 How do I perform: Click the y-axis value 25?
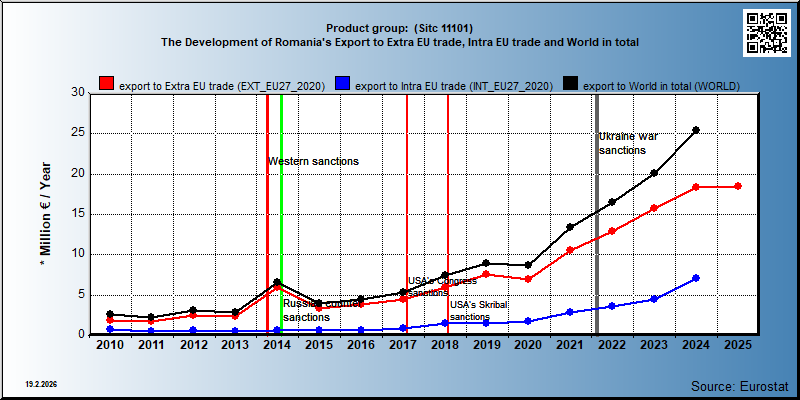78,133
